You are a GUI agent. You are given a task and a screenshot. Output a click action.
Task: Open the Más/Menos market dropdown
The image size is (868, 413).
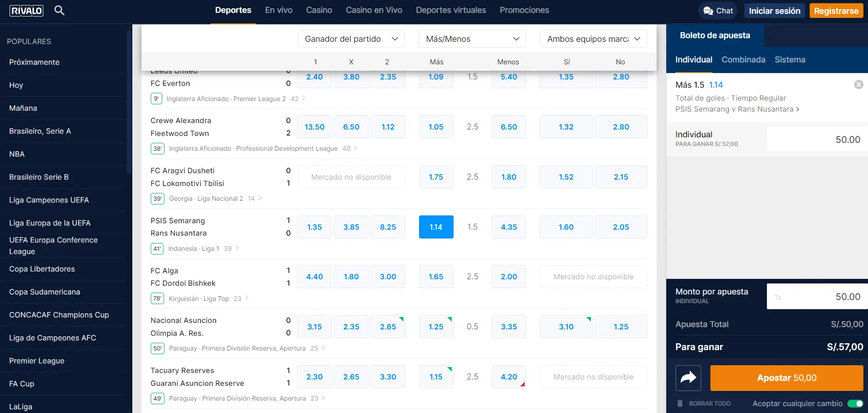point(472,39)
